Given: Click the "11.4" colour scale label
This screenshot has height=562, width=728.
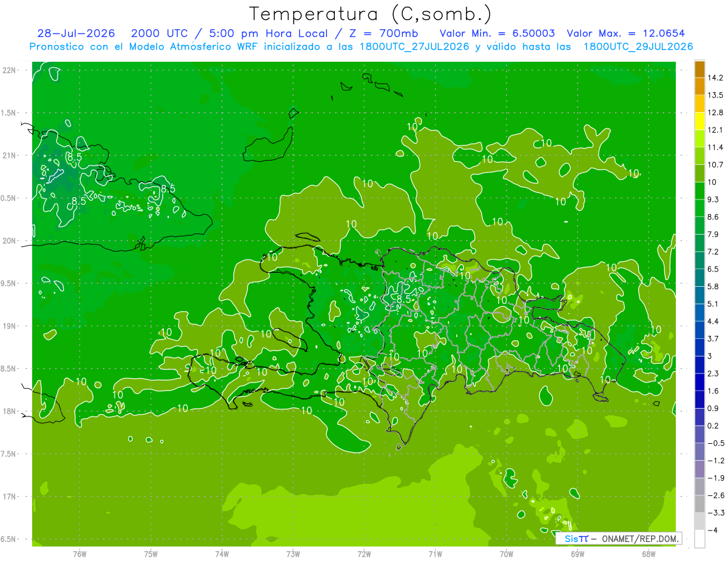Looking at the screenshot, I should 716,147.
